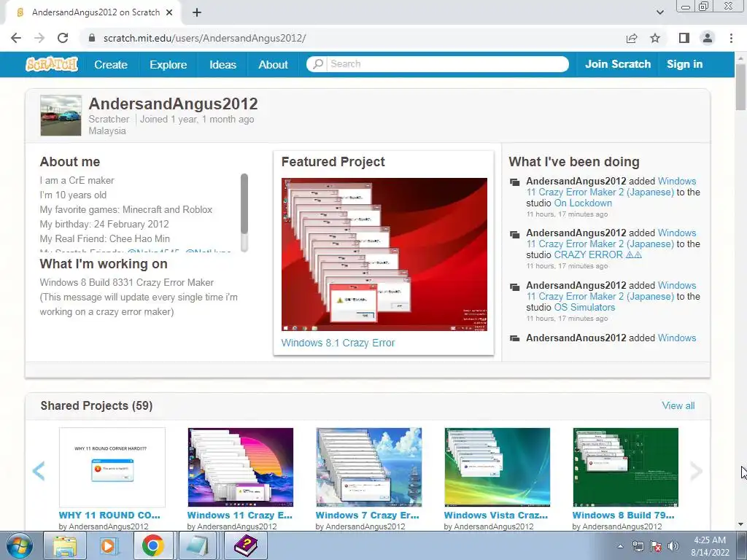747x560 pixels.
Task: Open WHY 11 ROUND CO... project thumbnail
Action: tap(112, 467)
